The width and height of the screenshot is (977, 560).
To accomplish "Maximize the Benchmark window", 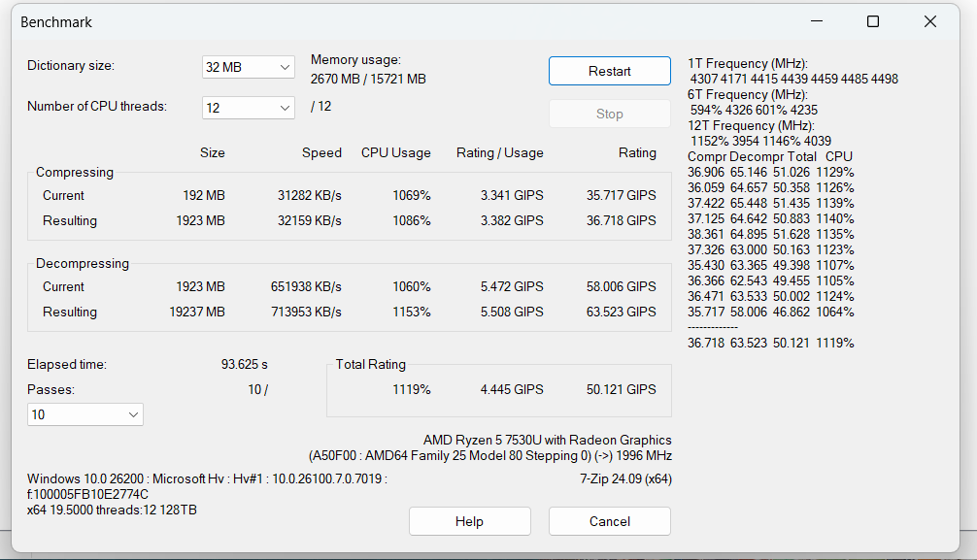I will 873,21.
